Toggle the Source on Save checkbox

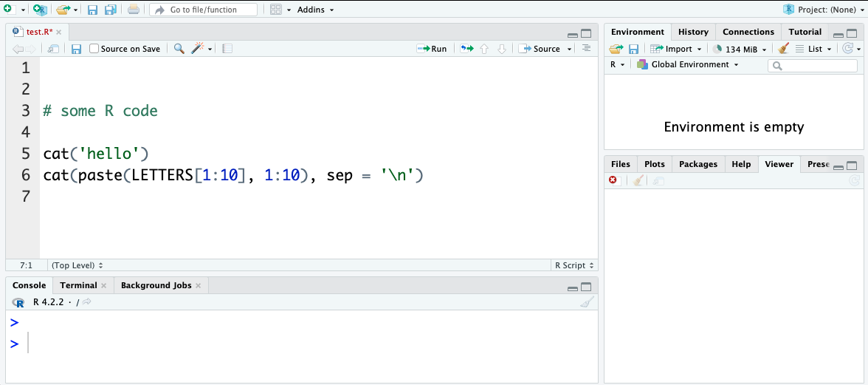coord(94,49)
